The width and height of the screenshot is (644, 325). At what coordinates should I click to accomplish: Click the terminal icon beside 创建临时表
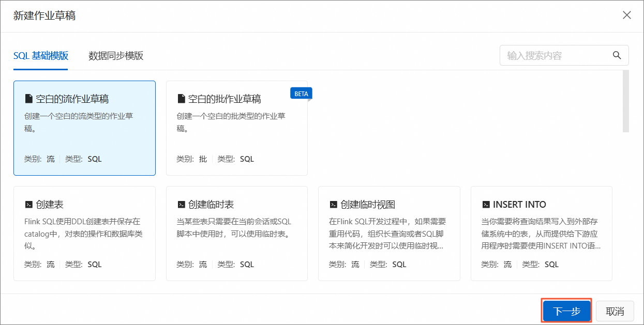click(181, 205)
